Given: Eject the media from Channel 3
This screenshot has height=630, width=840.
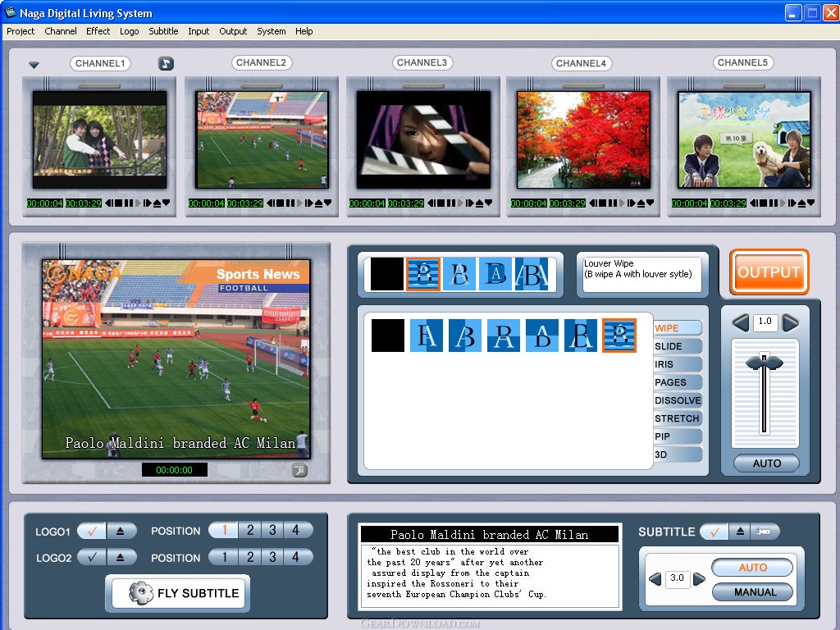Looking at the screenshot, I should tap(479, 203).
